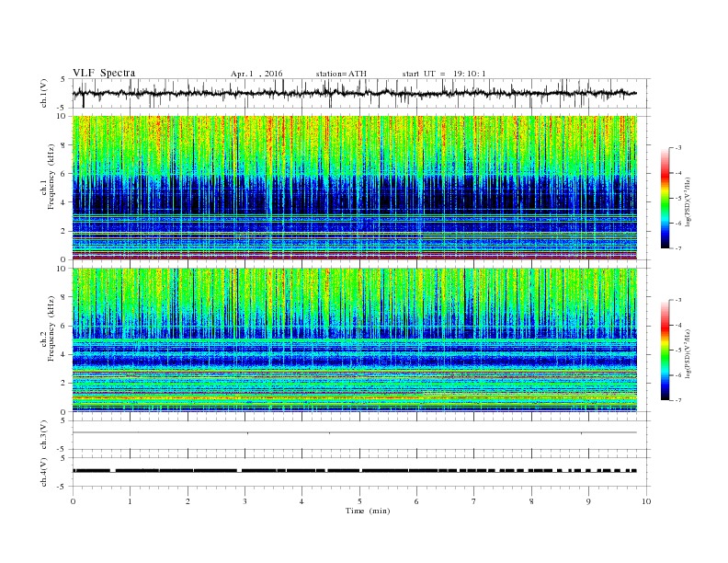
Task: Click time-axis tick label "4"
Action: tap(301, 501)
